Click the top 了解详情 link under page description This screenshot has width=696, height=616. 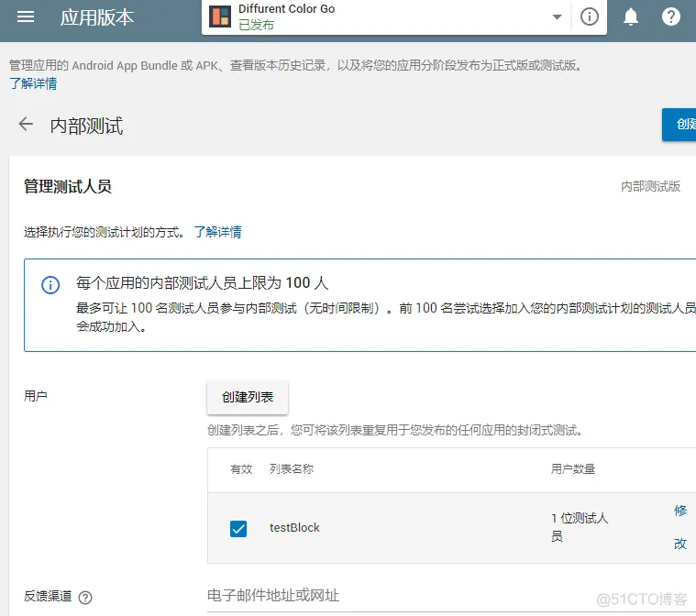tap(33, 83)
